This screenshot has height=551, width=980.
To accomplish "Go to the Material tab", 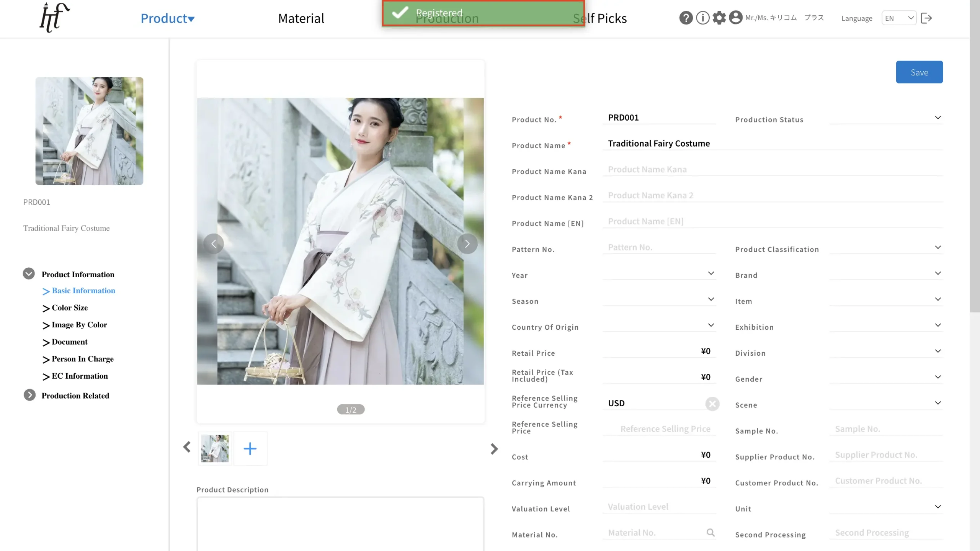I will (301, 18).
